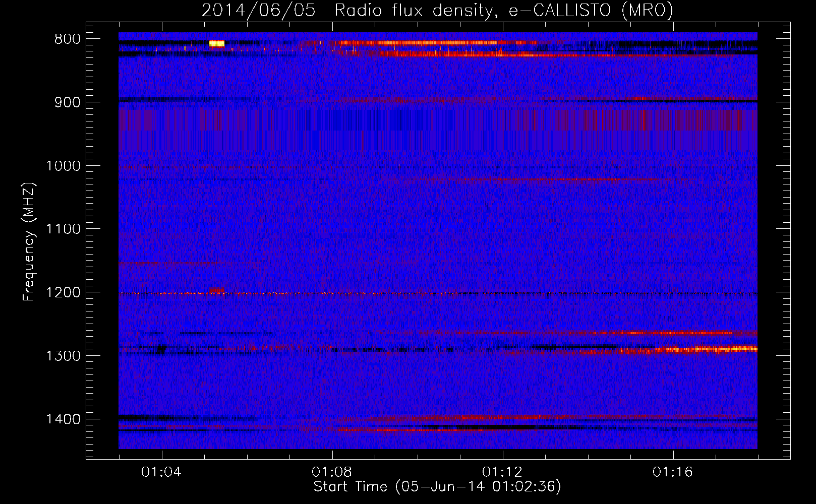Click the plot title "2014/06/05 Radio flux density, e-CALLISTO (MRO)"

coord(437,10)
